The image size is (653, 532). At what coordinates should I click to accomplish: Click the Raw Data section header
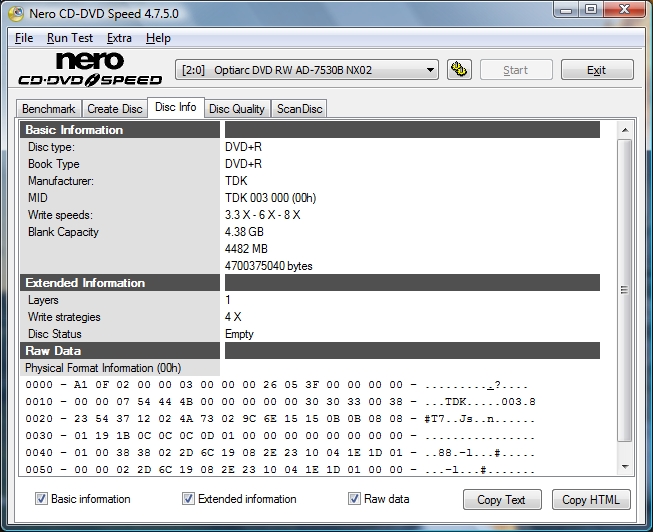(120, 350)
